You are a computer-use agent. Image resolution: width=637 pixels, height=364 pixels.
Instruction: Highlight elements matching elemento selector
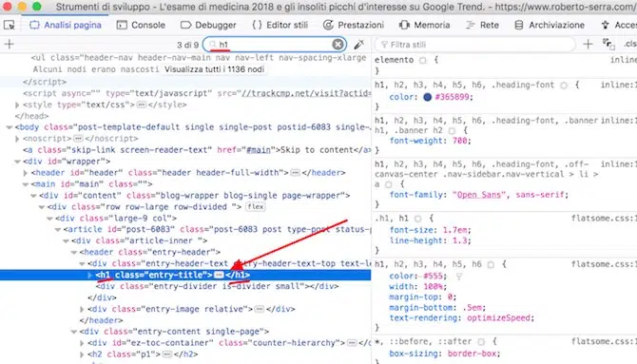(423, 61)
